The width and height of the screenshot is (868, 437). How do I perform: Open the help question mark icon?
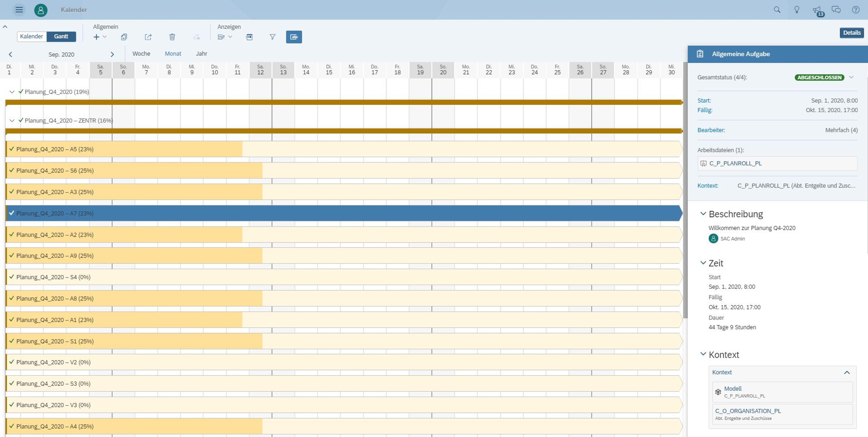coord(856,10)
